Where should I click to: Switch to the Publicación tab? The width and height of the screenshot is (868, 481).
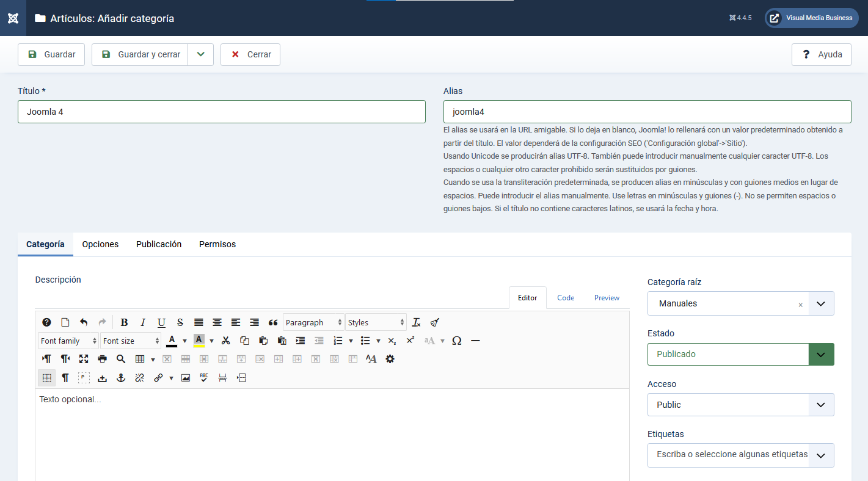tap(159, 244)
